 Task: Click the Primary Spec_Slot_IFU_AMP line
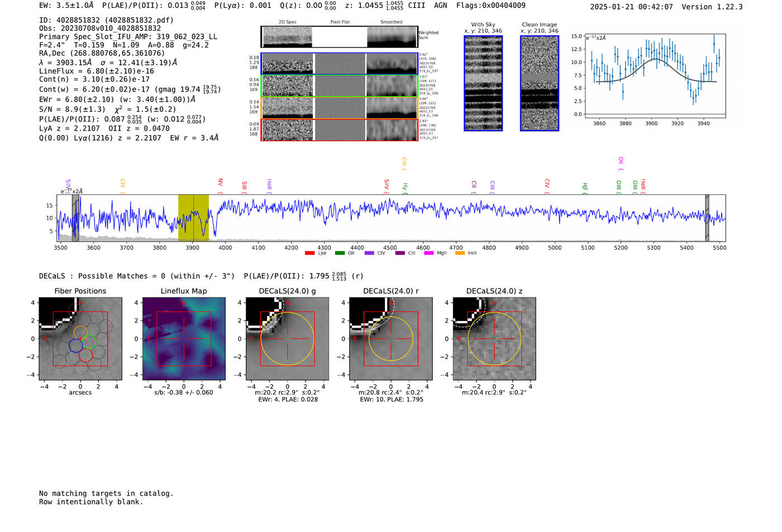[x=128, y=37]
